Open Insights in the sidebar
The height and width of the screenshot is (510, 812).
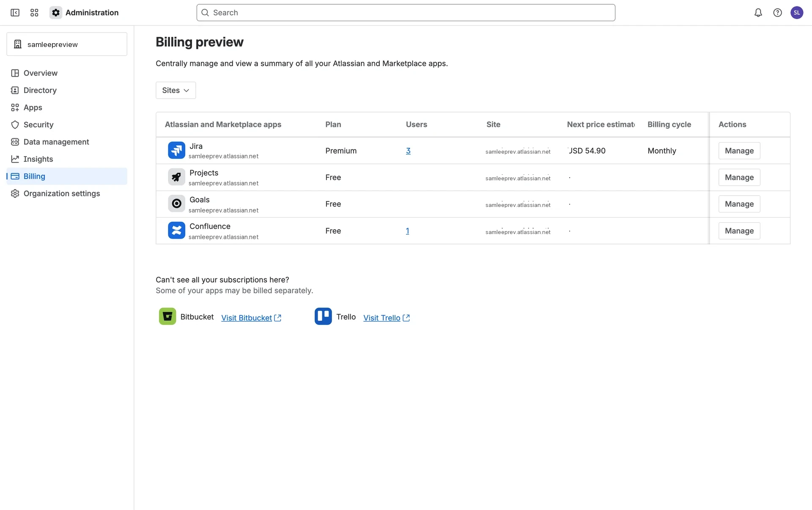67,159
